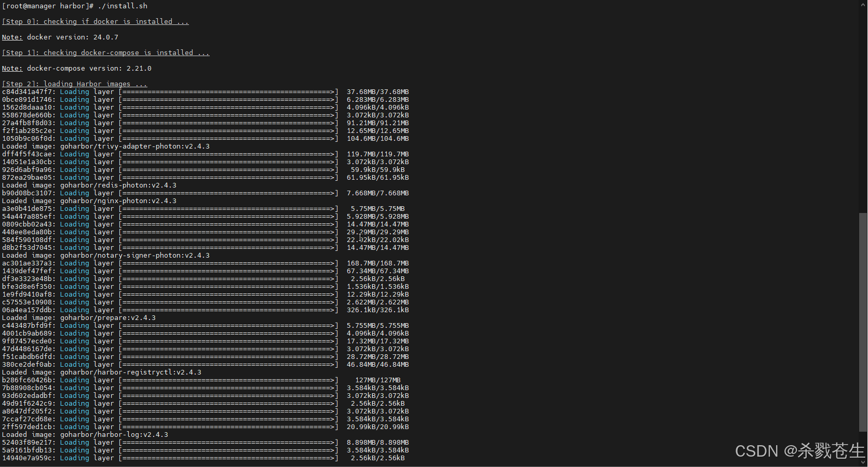The height and width of the screenshot is (467, 868).
Task: Click the scrollbar down arrow at bottom
Action: pos(863,462)
